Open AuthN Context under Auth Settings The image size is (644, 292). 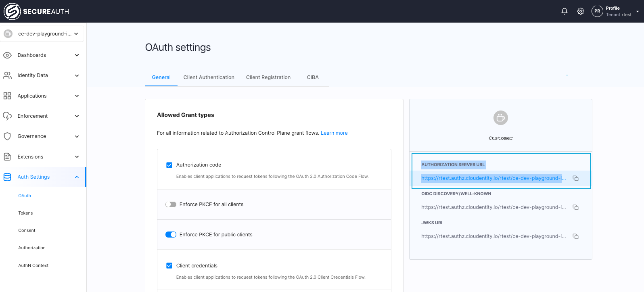33,266
